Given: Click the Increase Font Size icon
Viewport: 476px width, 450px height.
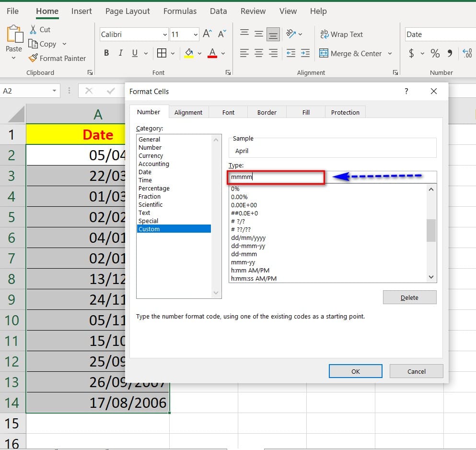Looking at the screenshot, I should point(207,34).
